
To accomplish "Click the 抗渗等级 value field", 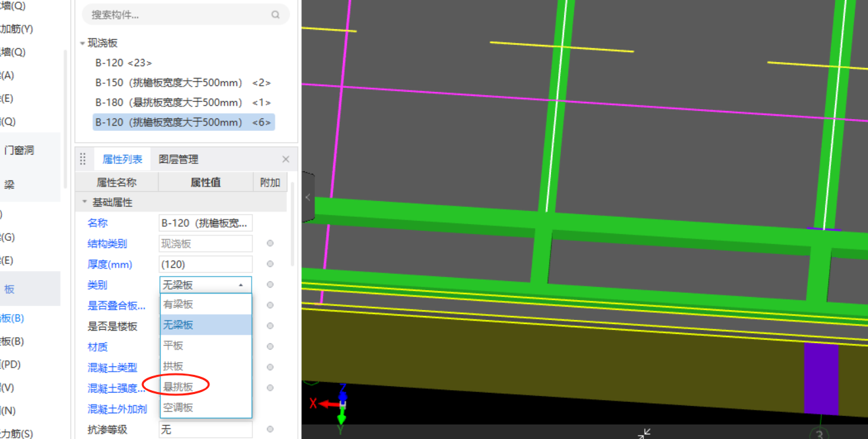I will (x=205, y=429).
